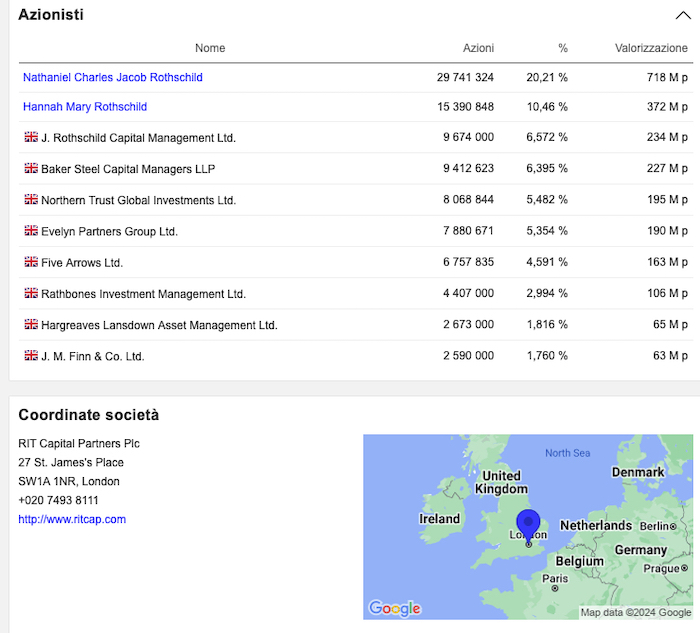
Task: Click UK flag beside Five Arrows Ltd.
Action: [31, 262]
